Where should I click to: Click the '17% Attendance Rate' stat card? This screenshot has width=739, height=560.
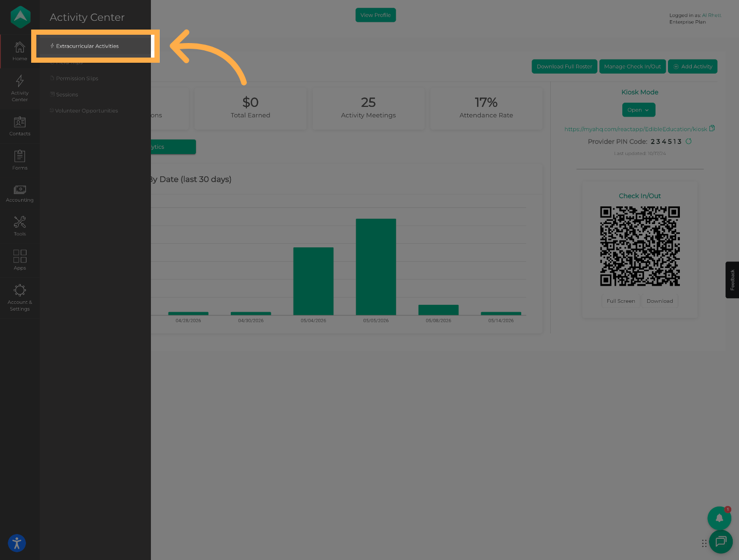click(486, 108)
